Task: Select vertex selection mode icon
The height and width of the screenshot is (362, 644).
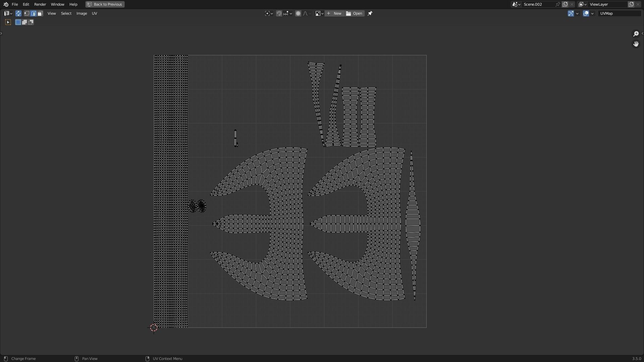Action: click(27, 13)
